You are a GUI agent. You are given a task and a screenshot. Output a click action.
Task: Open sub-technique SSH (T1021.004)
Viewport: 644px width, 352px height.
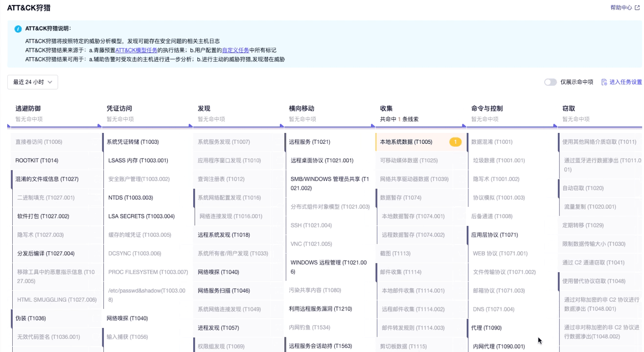point(311,226)
